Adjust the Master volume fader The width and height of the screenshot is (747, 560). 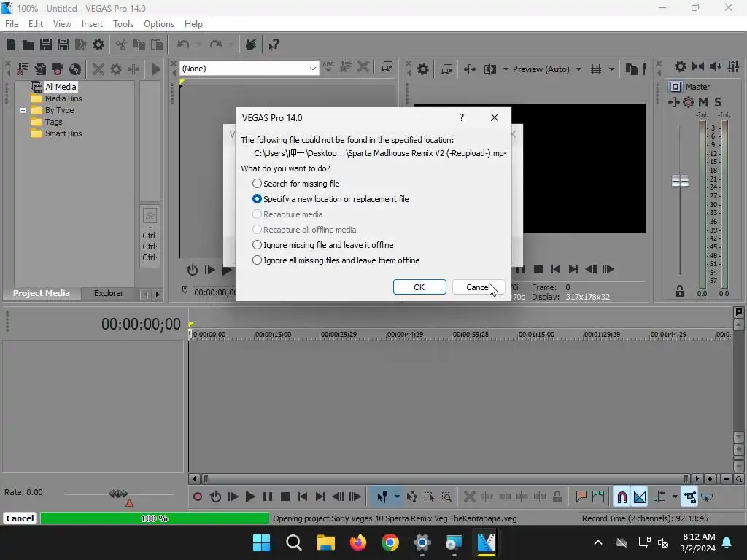tap(680, 182)
